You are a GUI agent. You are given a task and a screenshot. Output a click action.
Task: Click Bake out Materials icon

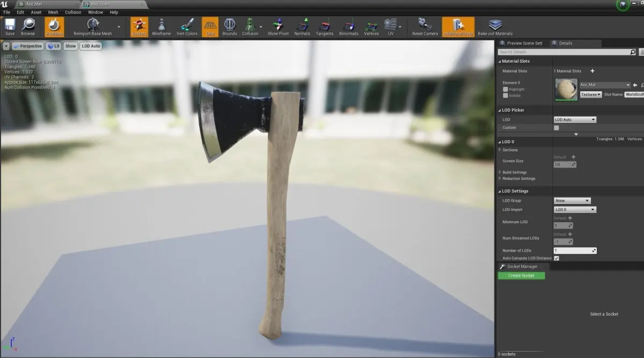tap(495, 26)
